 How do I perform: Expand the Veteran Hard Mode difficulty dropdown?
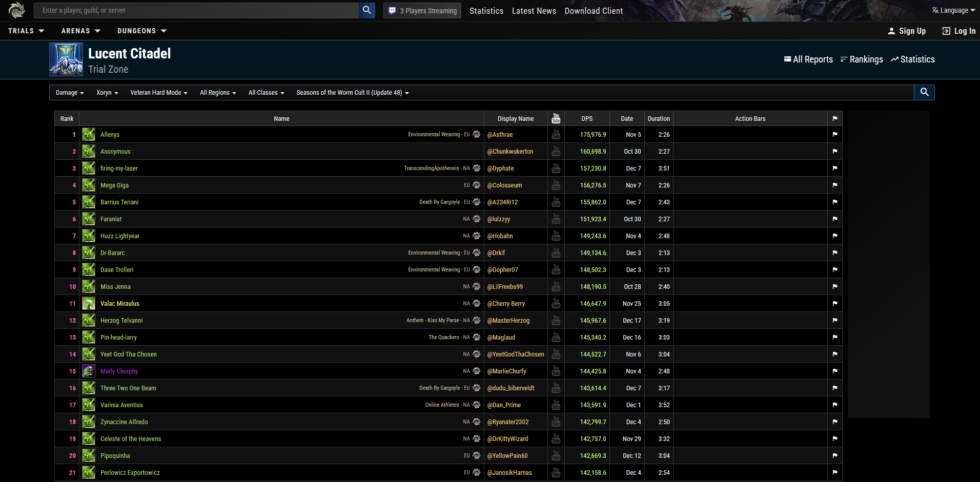[159, 93]
